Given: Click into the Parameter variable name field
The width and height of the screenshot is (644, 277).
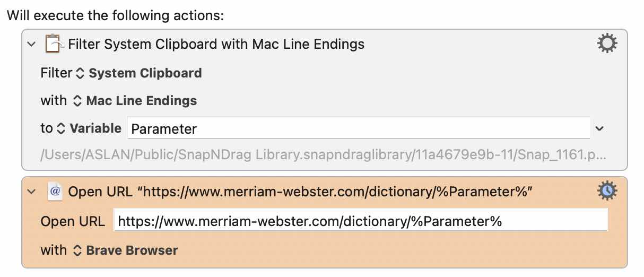Looking at the screenshot, I should (359, 128).
